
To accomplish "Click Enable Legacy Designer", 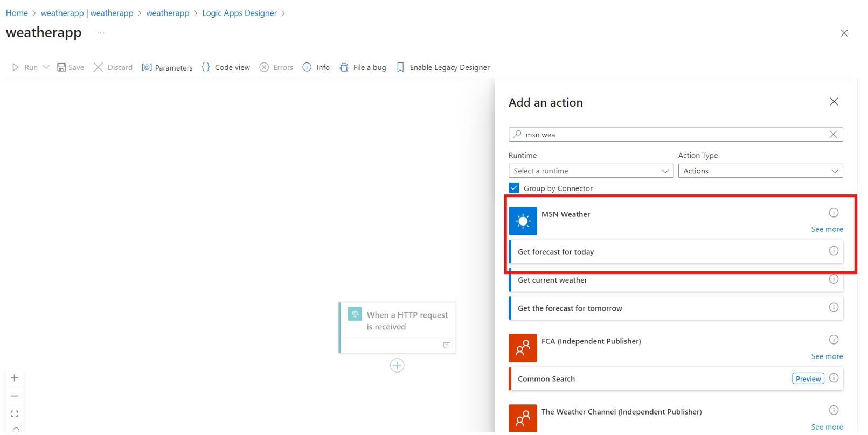I will (x=443, y=67).
